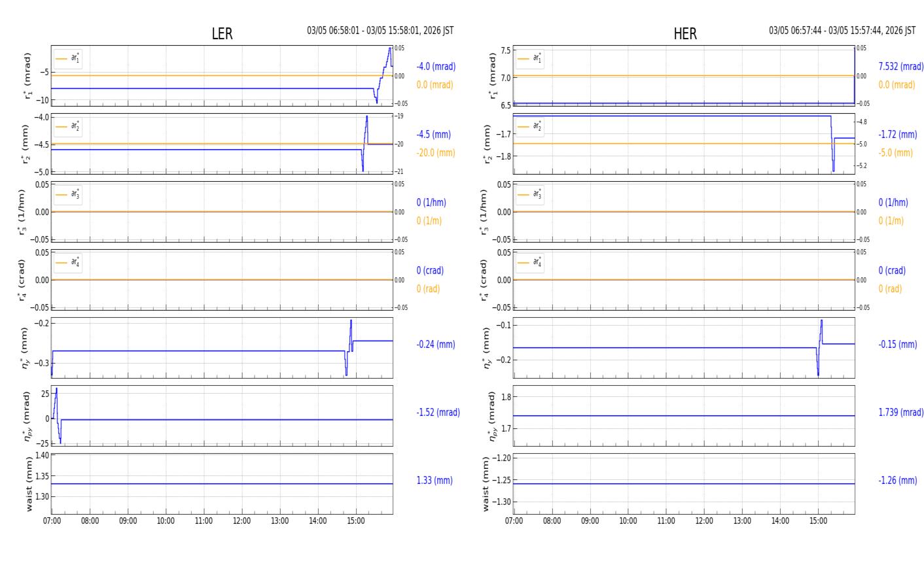Click the LER waist (mm) axis label
Screen dimensions: 924x565
click(x=28, y=484)
